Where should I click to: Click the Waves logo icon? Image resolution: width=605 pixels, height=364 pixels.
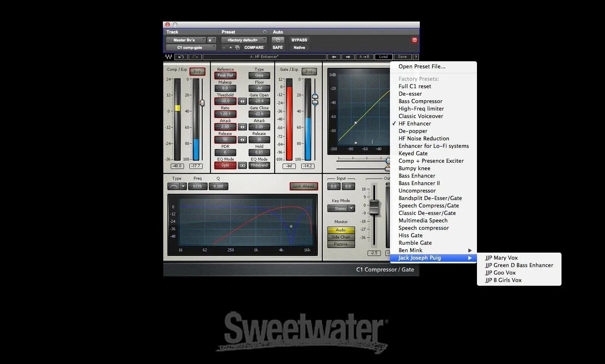coord(169,57)
